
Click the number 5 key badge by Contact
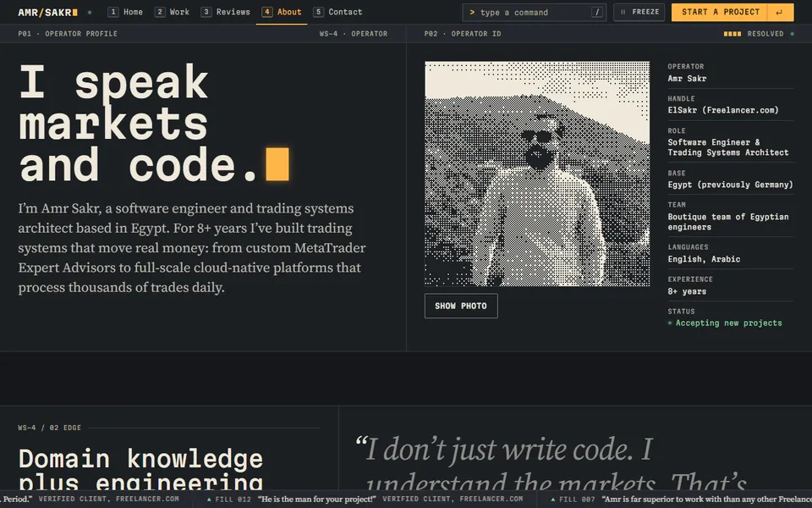(x=319, y=12)
